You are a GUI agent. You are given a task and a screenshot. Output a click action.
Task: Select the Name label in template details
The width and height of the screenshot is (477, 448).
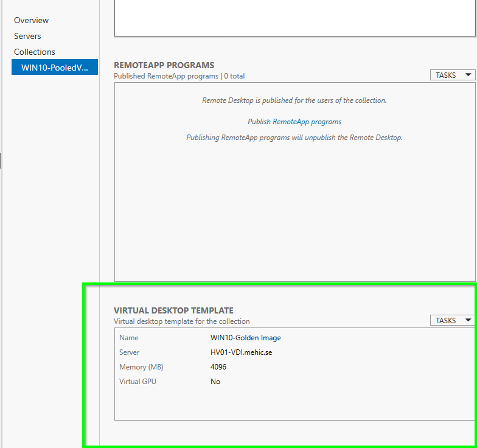point(129,338)
